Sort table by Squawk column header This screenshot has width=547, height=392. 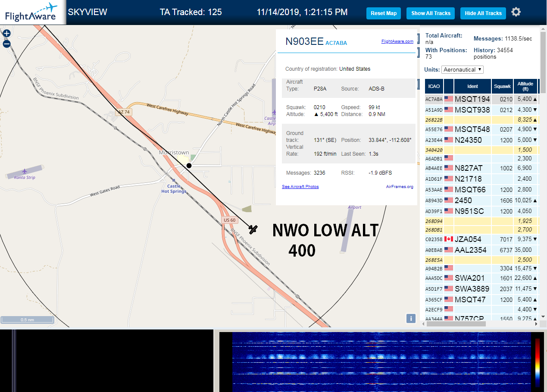click(502, 86)
